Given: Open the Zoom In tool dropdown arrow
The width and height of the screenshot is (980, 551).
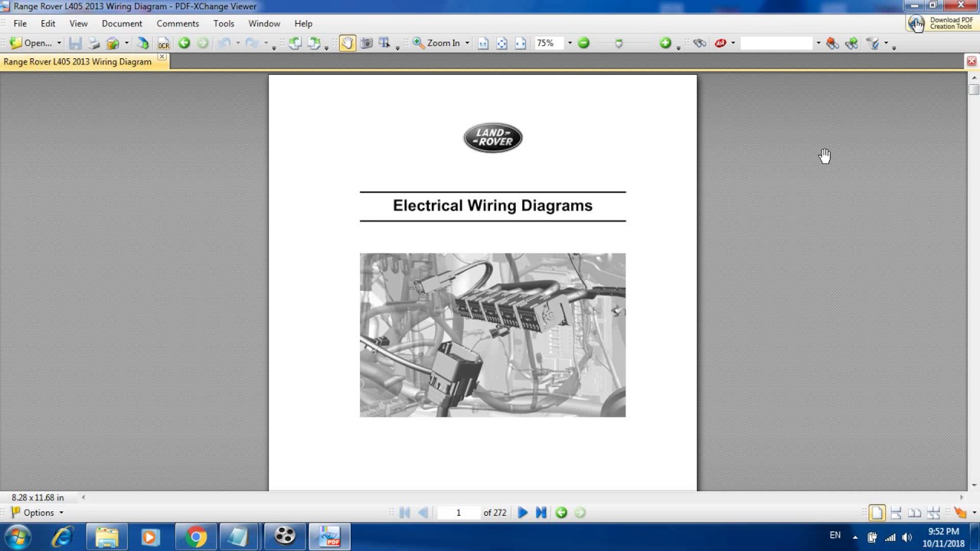Looking at the screenshot, I should pyautogui.click(x=467, y=43).
